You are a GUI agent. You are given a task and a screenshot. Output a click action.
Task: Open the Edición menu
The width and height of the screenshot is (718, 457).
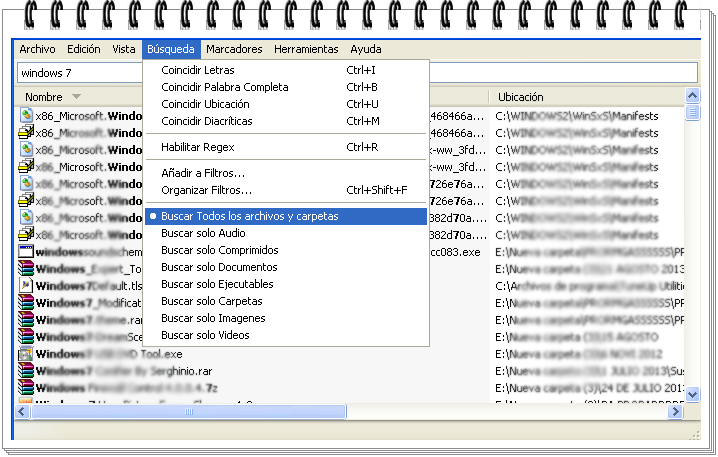(x=83, y=49)
